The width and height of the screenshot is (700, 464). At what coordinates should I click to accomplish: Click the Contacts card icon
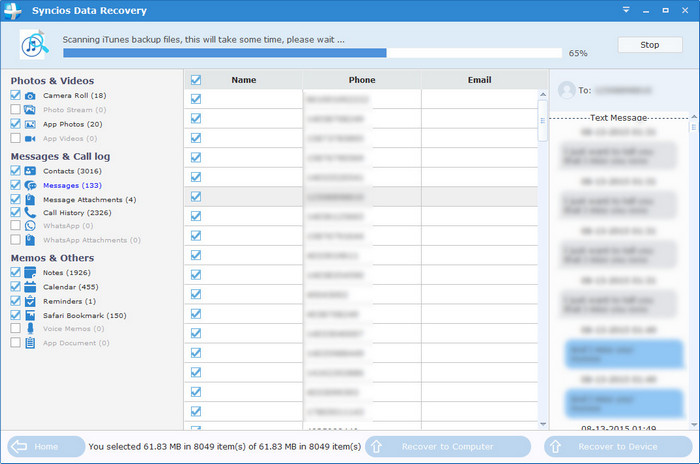point(30,171)
